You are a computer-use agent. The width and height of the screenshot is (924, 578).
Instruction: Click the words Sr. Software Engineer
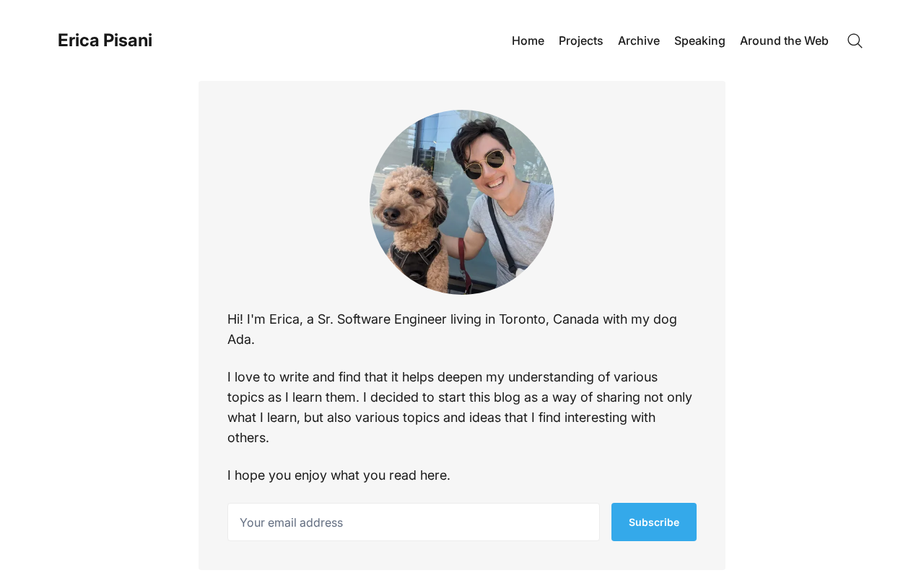(381, 319)
